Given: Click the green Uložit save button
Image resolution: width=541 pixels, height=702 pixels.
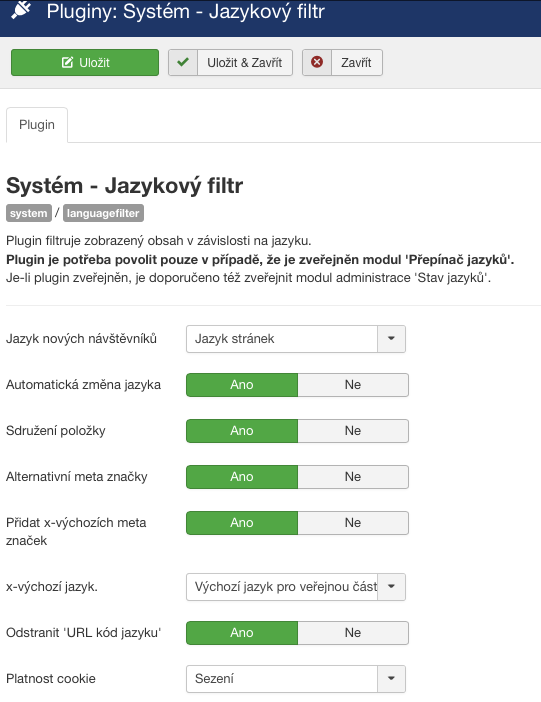Looking at the screenshot, I should (85, 63).
